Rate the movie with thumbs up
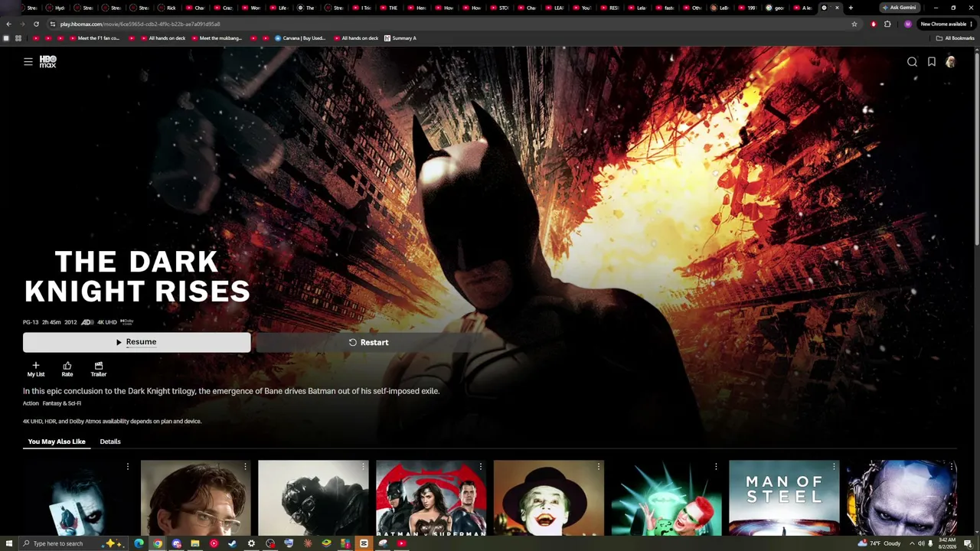The height and width of the screenshot is (551, 980). coord(67,369)
